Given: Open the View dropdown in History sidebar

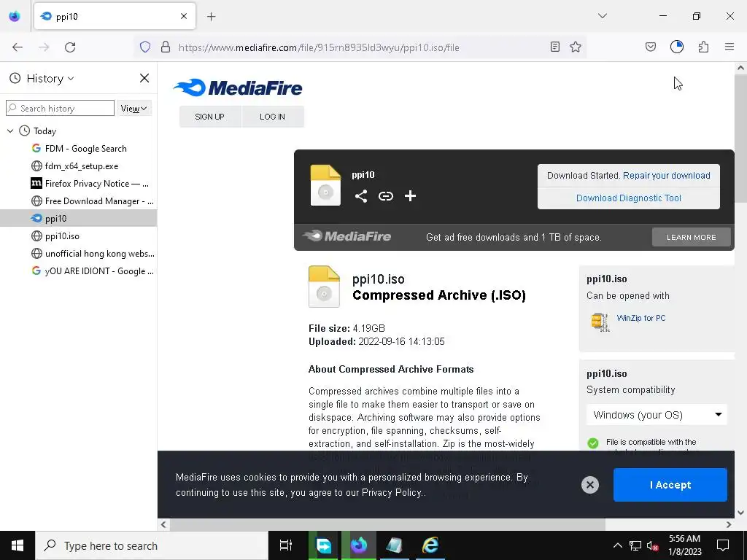Looking at the screenshot, I should 134,108.
